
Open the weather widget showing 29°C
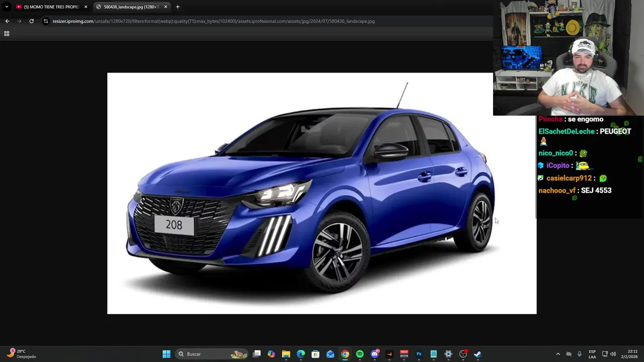point(22,354)
